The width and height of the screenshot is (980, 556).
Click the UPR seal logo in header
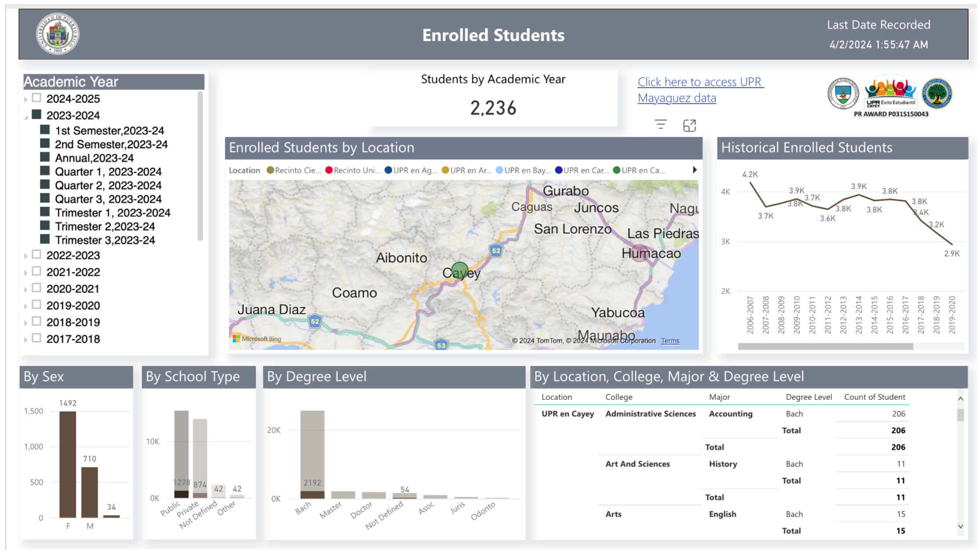tap(57, 34)
